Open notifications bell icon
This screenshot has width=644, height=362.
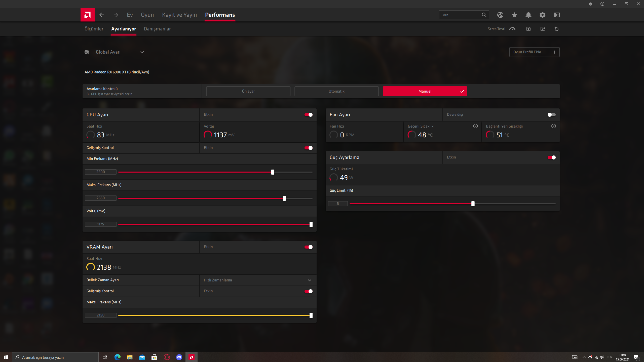pyautogui.click(x=528, y=15)
